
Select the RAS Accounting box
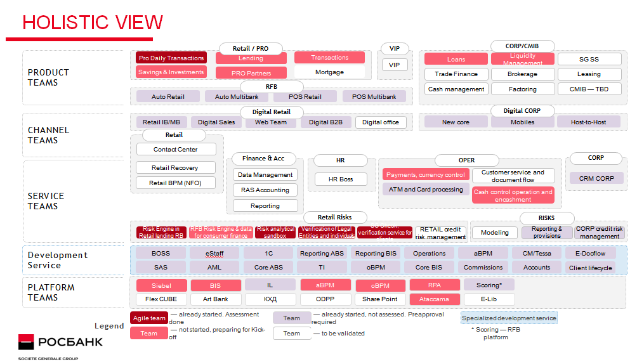click(x=265, y=190)
